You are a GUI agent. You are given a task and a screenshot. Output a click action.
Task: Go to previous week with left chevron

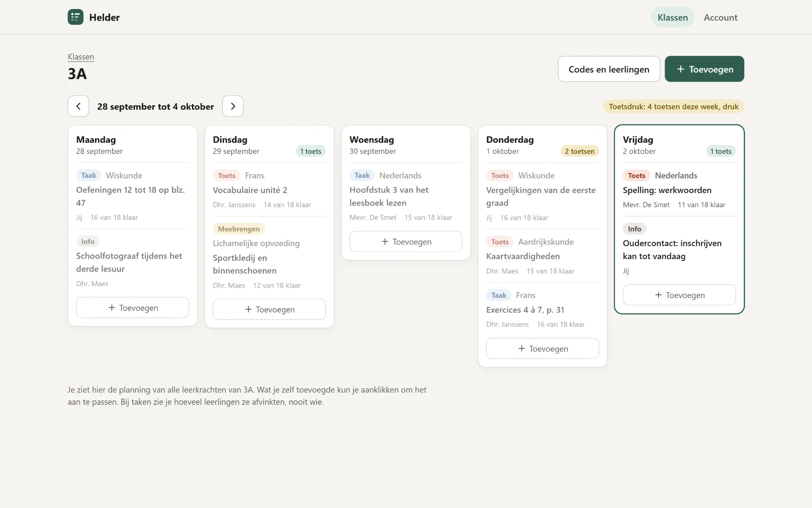[78, 106]
